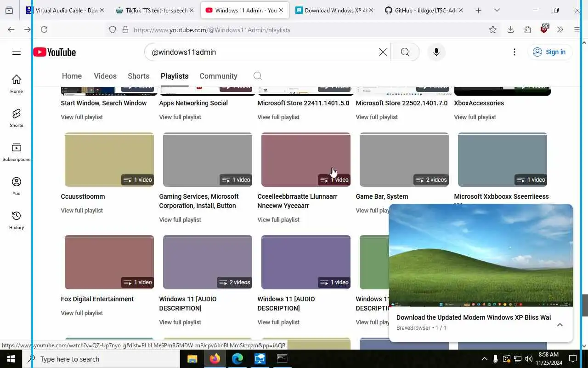Go to the YouTube logo home page
This screenshot has width=588, height=368.
tap(54, 52)
